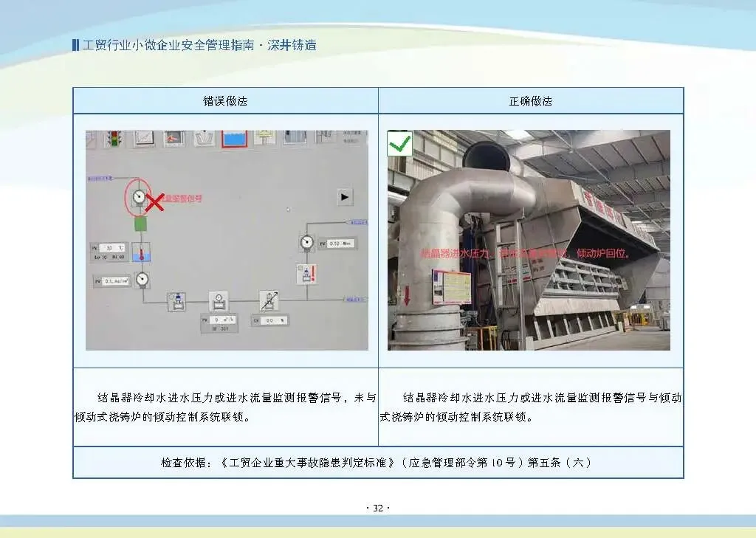Click purple tag label at lower-right pipeline
Screen dimensions: 756x538
(x=354, y=300)
